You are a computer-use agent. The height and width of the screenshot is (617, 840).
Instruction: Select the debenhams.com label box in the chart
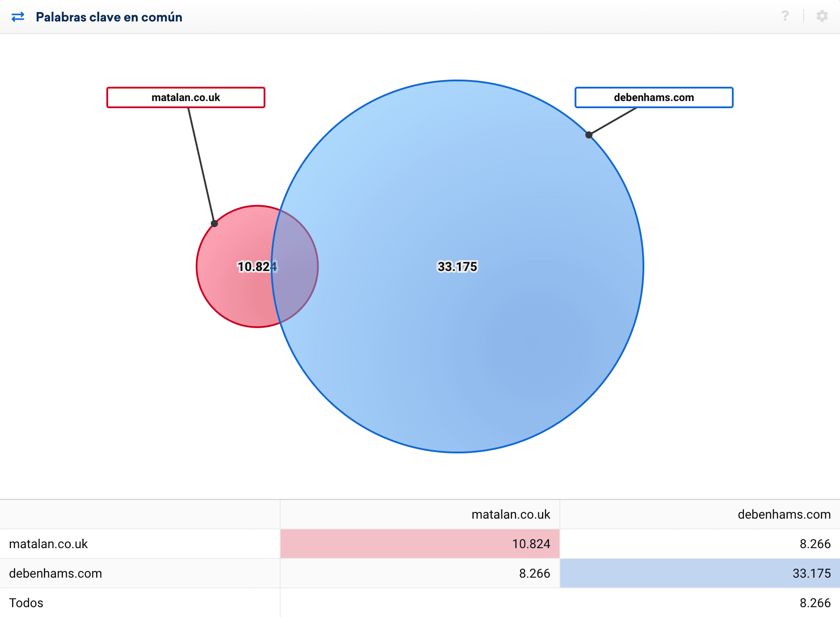tap(654, 97)
